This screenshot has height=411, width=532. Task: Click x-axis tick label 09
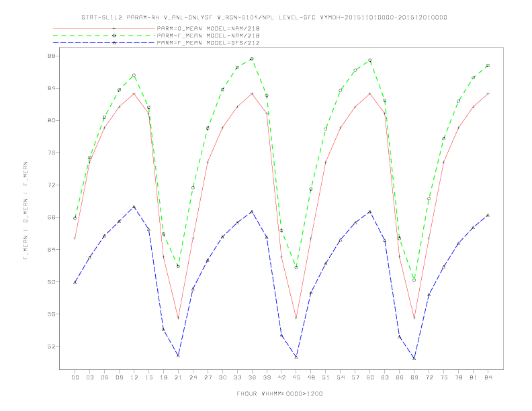click(x=119, y=377)
